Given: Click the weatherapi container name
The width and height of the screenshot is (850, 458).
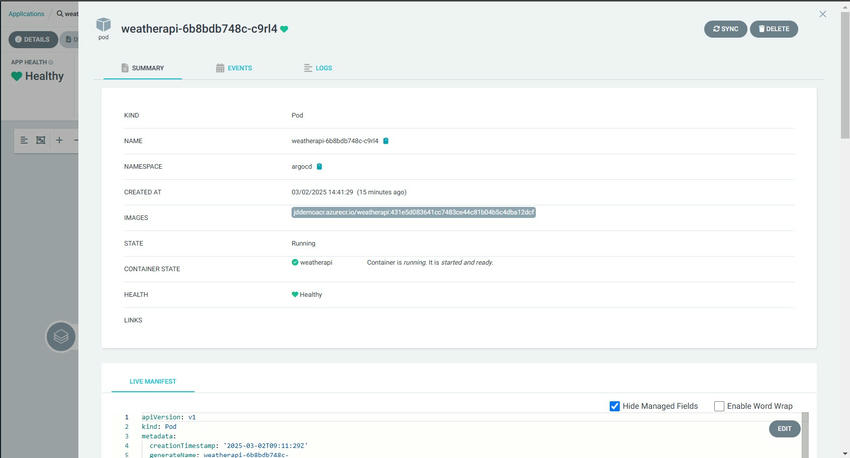Looking at the screenshot, I should (316, 262).
